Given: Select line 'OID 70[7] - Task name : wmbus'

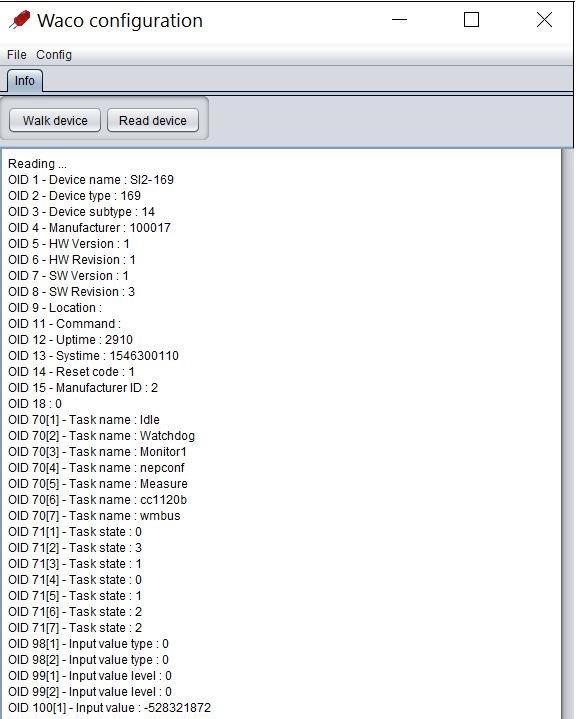Looking at the screenshot, I should coord(94,516).
